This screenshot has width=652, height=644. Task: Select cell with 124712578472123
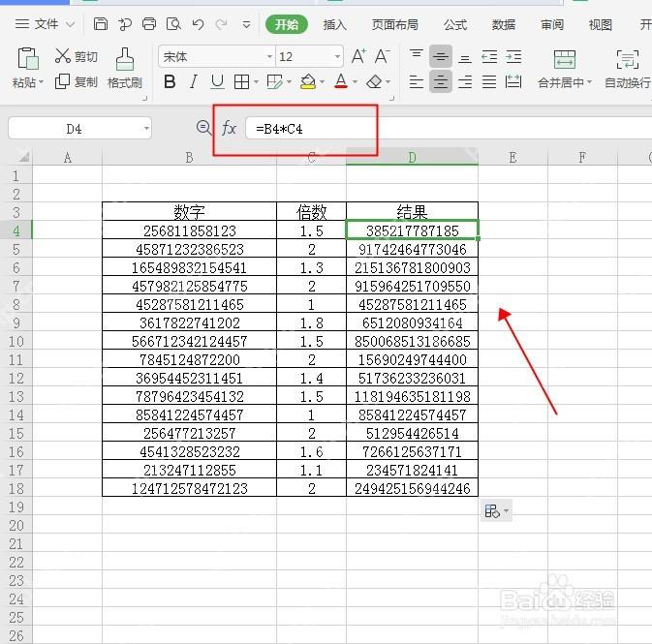[x=189, y=488]
